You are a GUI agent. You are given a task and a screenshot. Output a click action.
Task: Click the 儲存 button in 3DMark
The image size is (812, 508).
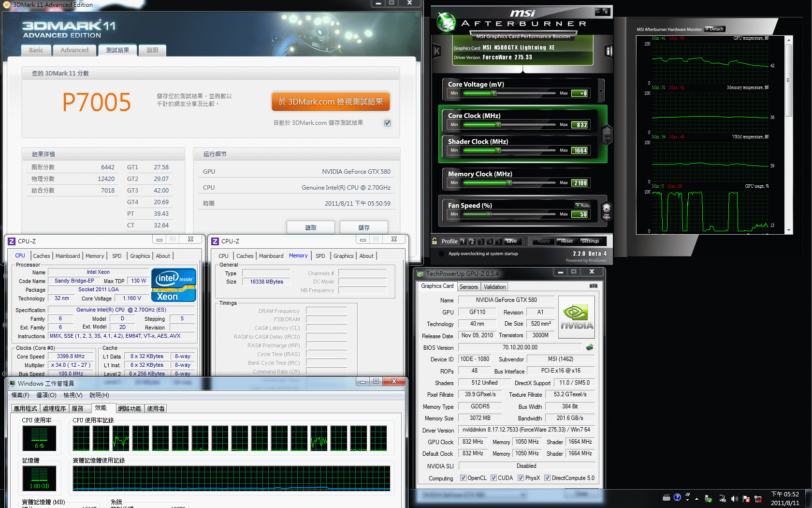pyautogui.click(x=364, y=227)
